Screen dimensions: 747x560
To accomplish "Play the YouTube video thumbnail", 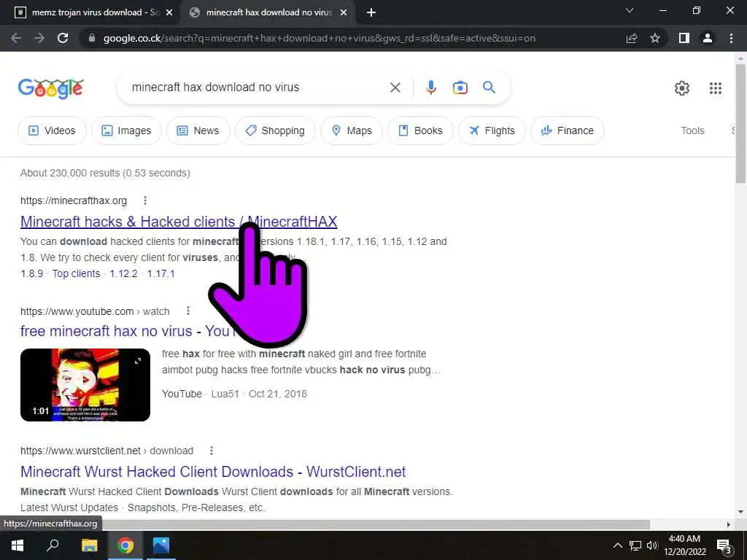I will coord(85,385).
